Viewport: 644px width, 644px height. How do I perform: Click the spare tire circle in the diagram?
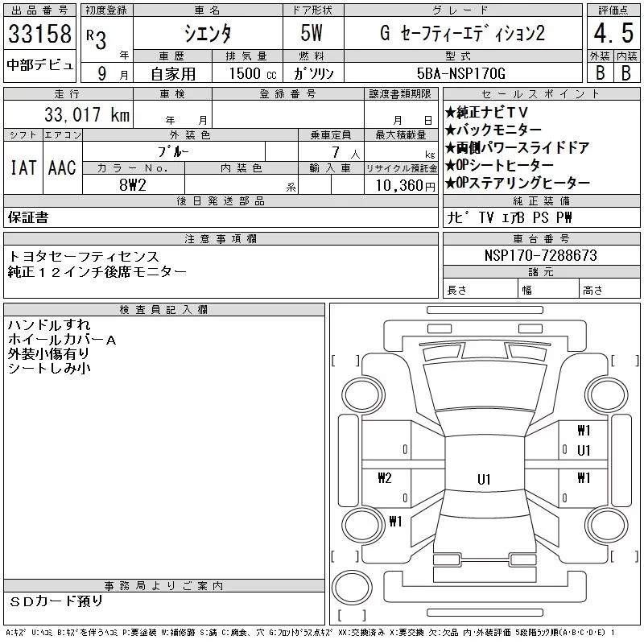(x=352, y=588)
